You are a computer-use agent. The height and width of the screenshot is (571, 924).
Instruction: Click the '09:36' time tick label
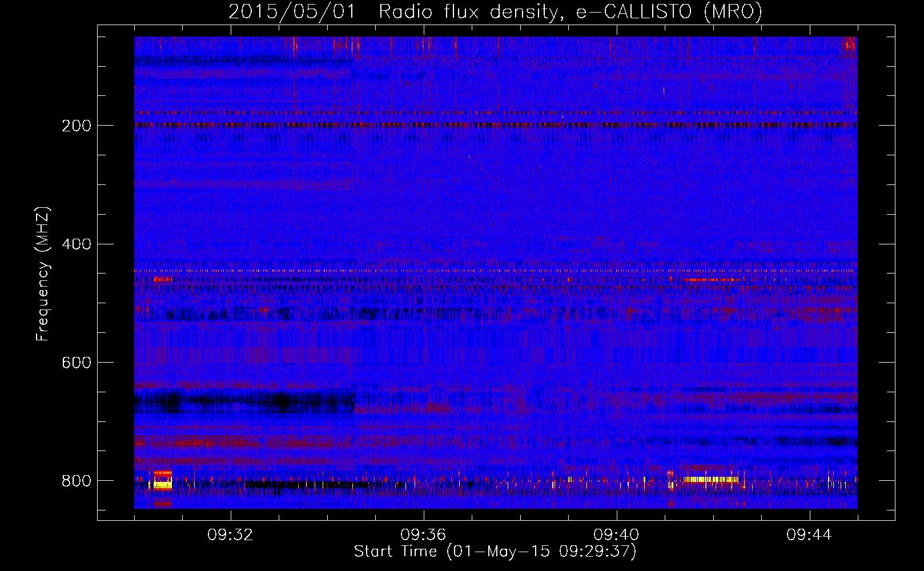click(423, 535)
